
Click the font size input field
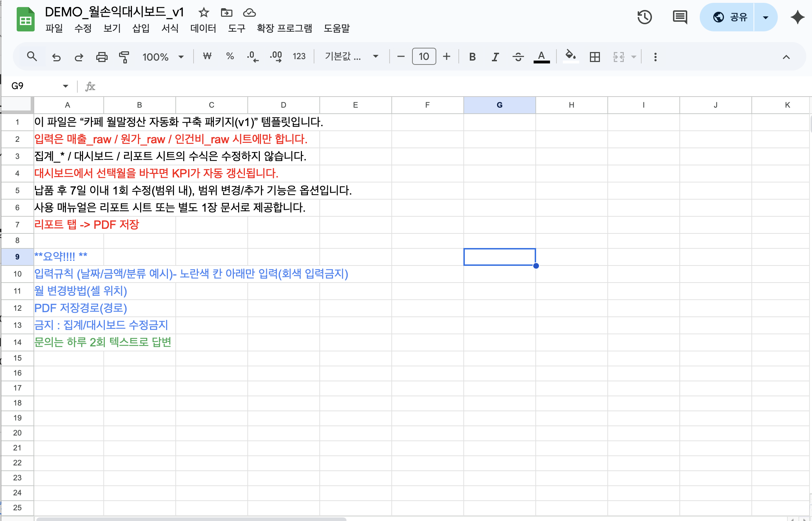[x=423, y=57]
